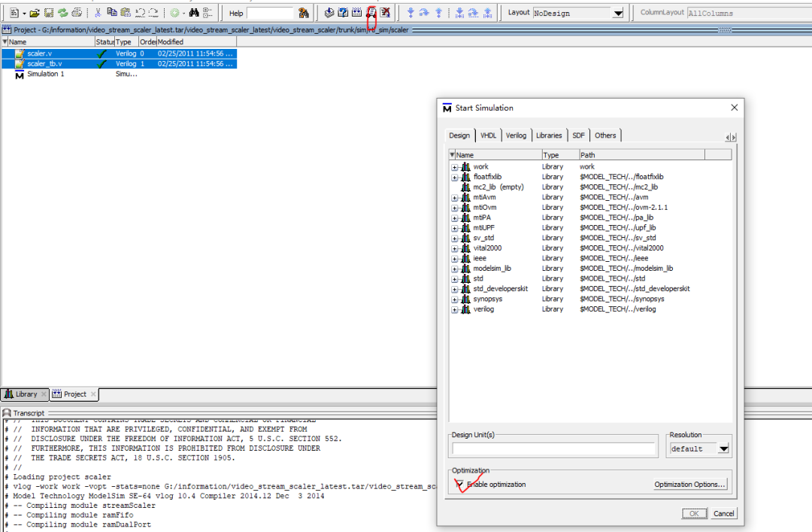Image resolution: width=812 pixels, height=532 pixels.
Task: Toggle the Enable optimization checkbox
Action: (459, 485)
